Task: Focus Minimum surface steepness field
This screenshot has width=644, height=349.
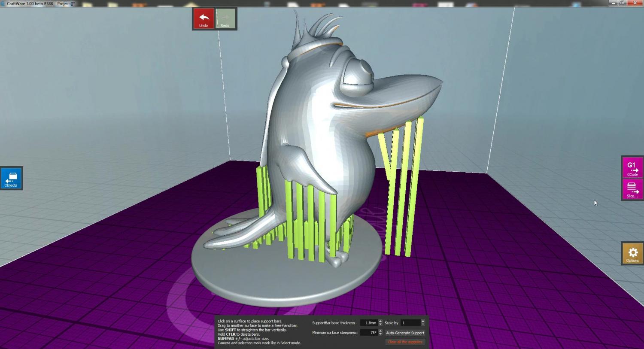Action: click(368, 333)
